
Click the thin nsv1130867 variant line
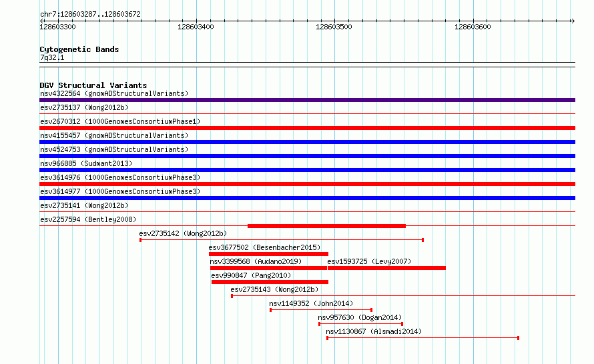422,338
